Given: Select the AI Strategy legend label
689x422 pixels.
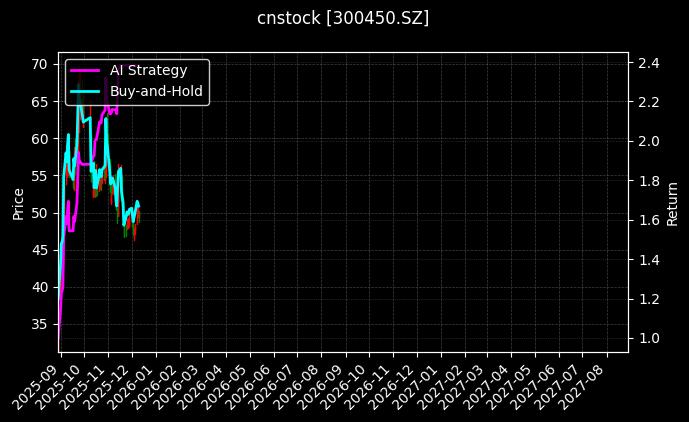Looking at the screenshot, I should pyautogui.click(x=148, y=70).
